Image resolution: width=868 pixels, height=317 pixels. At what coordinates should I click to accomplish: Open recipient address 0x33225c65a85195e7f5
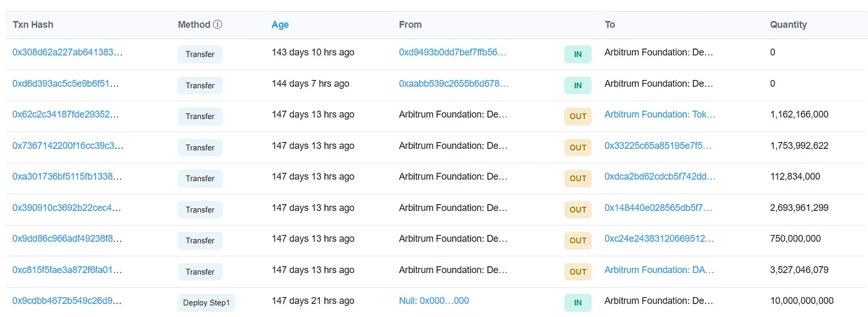click(658, 146)
